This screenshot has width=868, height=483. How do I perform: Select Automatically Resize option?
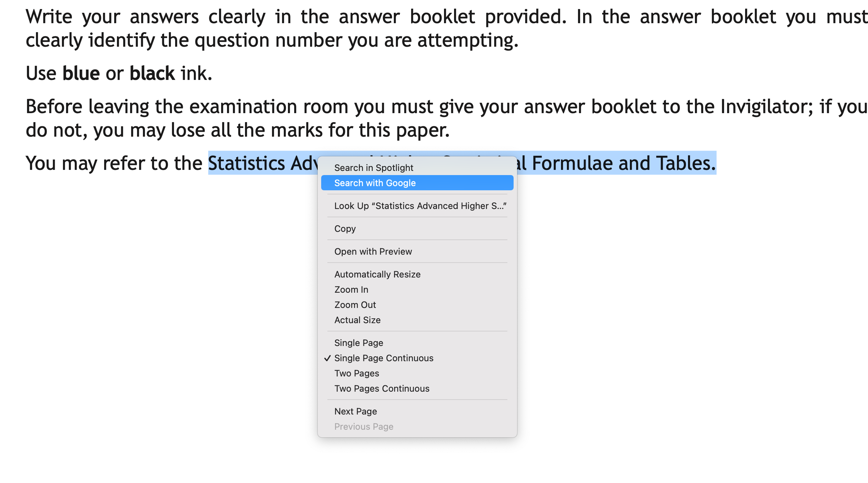[x=377, y=274]
